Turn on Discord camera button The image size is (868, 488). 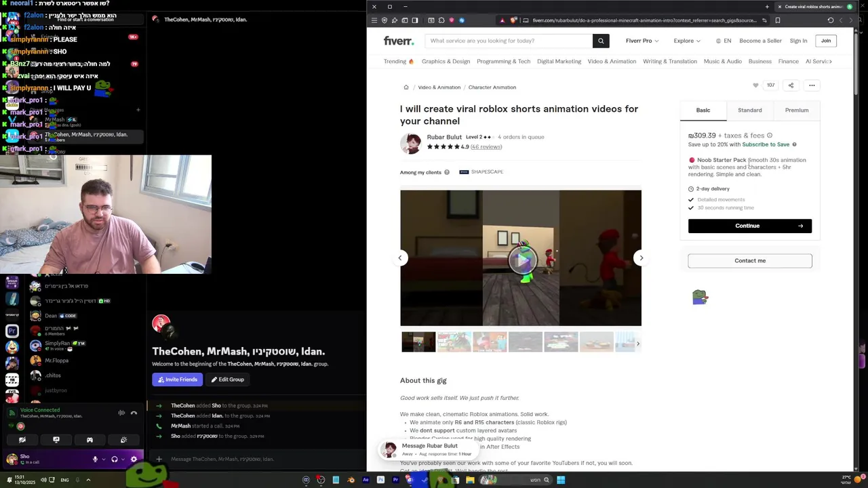pos(22,440)
